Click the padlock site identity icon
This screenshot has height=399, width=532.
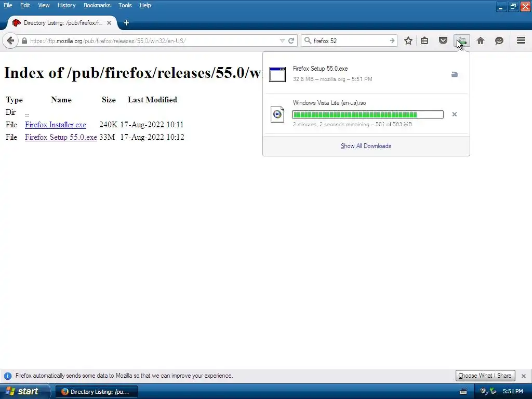pyautogui.click(x=24, y=41)
